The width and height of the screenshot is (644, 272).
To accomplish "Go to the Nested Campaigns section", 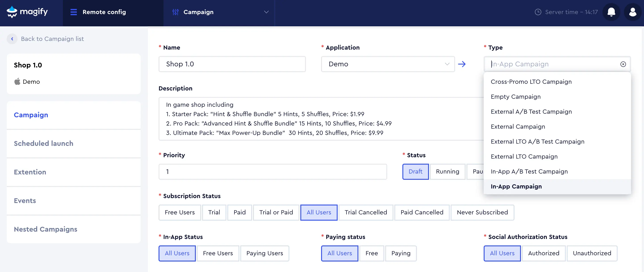I will 46,229.
